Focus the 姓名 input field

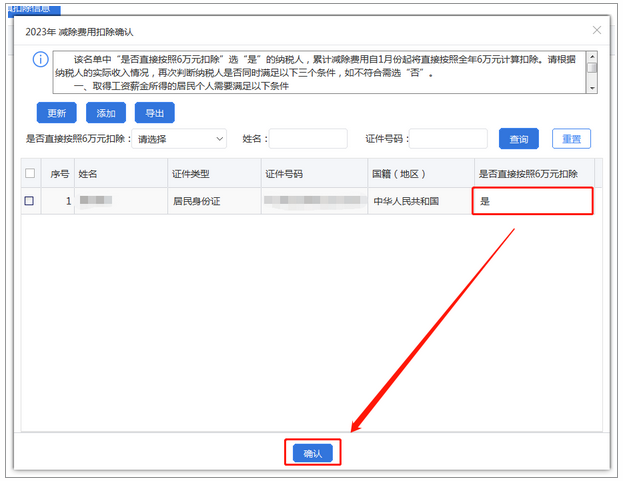pyautogui.click(x=308, y=139)
